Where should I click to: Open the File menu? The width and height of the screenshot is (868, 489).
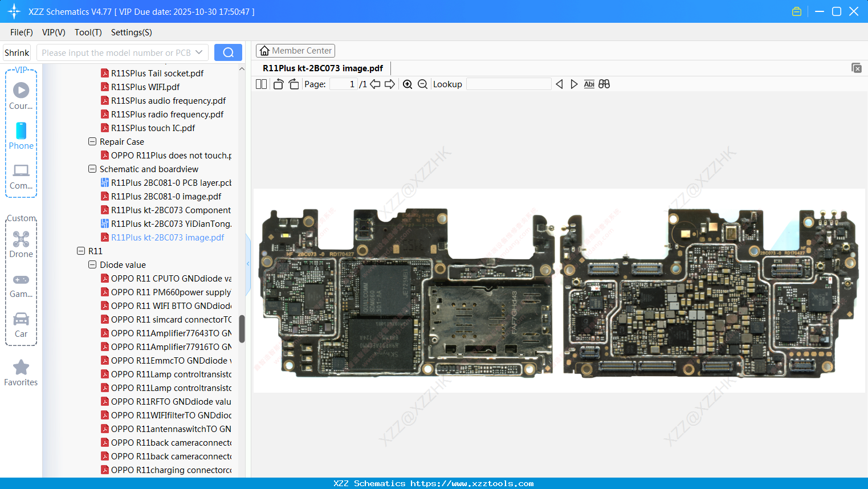[22, 32]
